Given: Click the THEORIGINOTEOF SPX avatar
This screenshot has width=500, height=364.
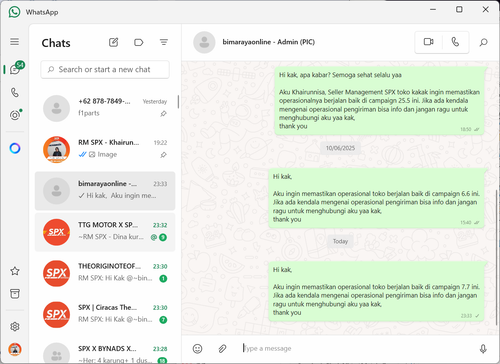Looking at the screenshot, I should (x=56, y=274).
